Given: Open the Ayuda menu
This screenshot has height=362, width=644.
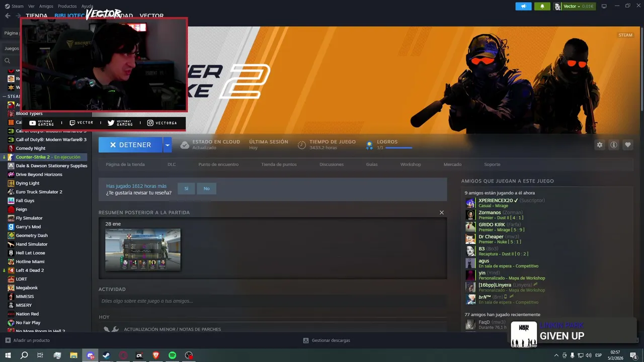Looking at the screenshot, I should (x=87, y=6).
